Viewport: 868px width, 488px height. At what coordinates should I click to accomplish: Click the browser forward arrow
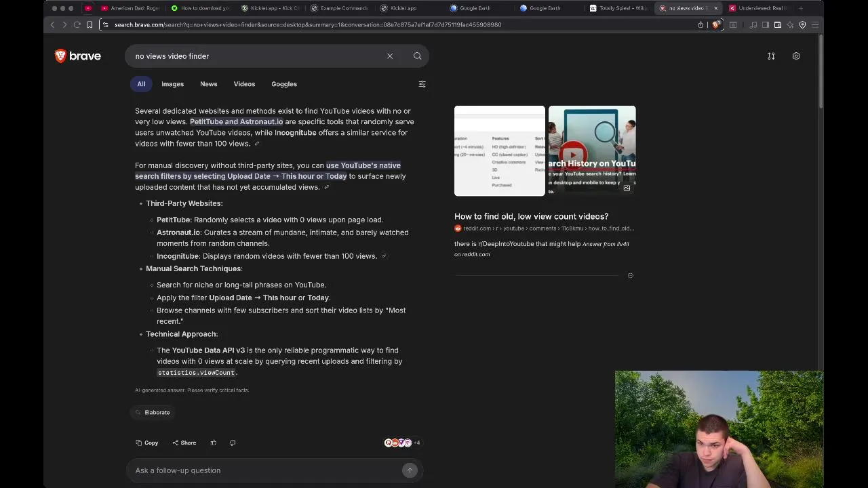[x=64, y=24]
